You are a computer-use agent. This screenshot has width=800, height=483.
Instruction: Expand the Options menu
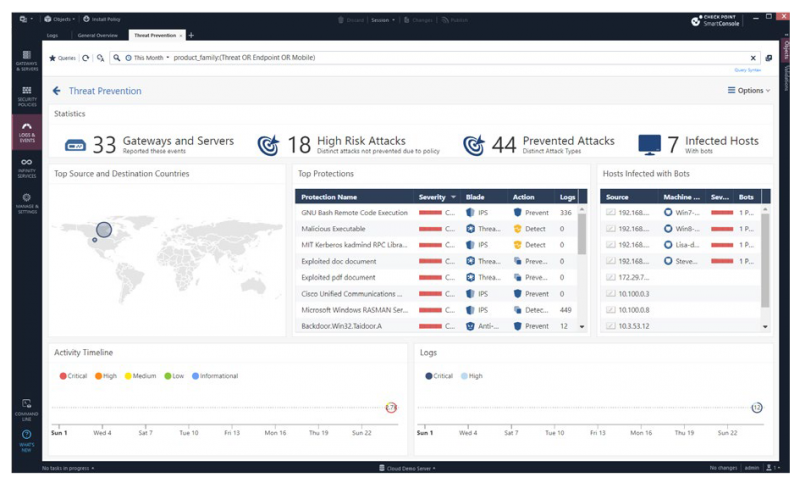(x=748, y=90)
